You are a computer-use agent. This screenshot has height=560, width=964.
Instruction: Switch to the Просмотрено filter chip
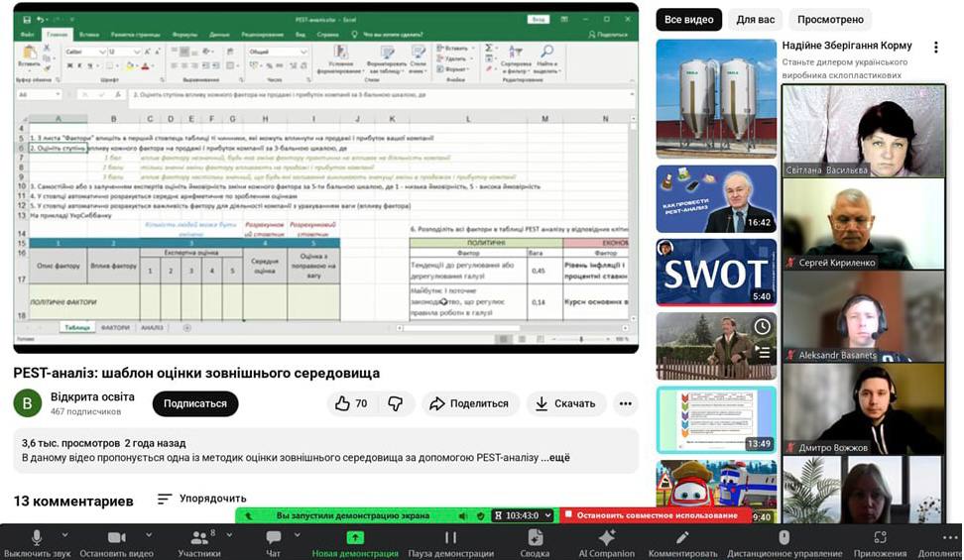pyautogui.click(x=830, y=19)
